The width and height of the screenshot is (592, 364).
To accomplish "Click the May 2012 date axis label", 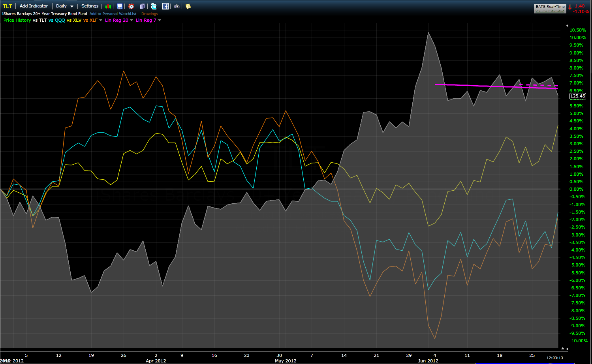I will click(x=286, y=361).
